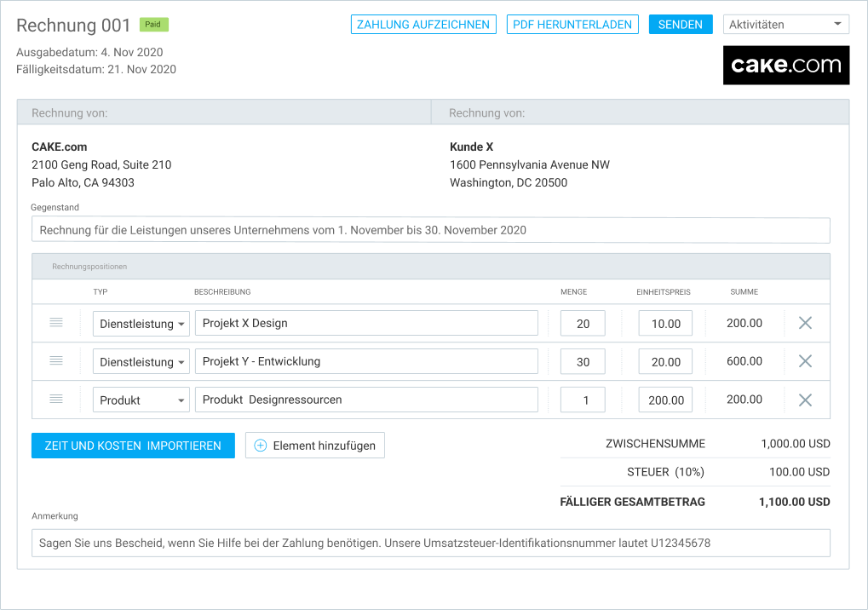Click the plus icon in Element hinzufügen
This screenshot has width=868, height=610.
[260, 446]
